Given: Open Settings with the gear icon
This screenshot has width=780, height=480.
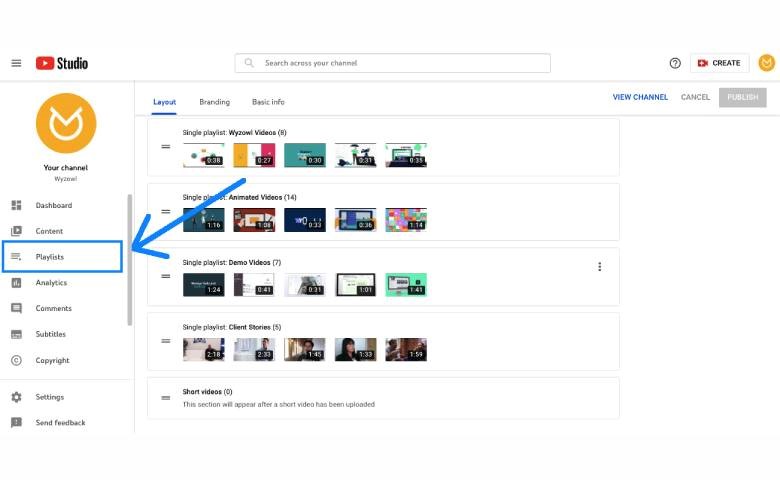Looking at the screenshot, I should coord(49,397).
